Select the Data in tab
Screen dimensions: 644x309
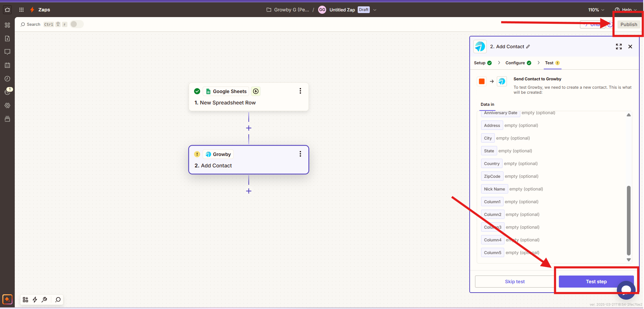pos(487,104)
